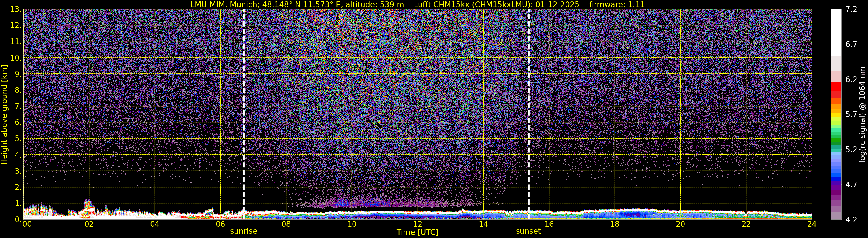Click the height-axis tick label "9."
The image size is (868, 238).
18,74
